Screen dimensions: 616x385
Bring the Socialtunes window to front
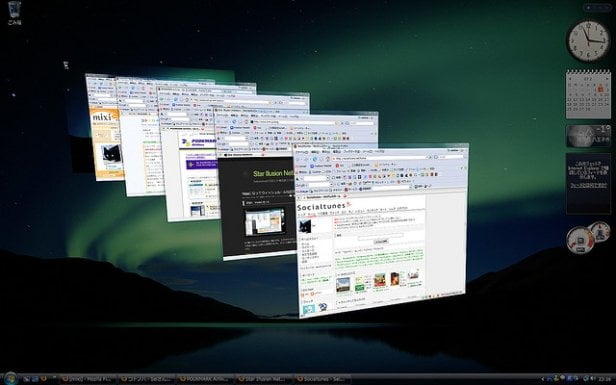tap(380, 230)
